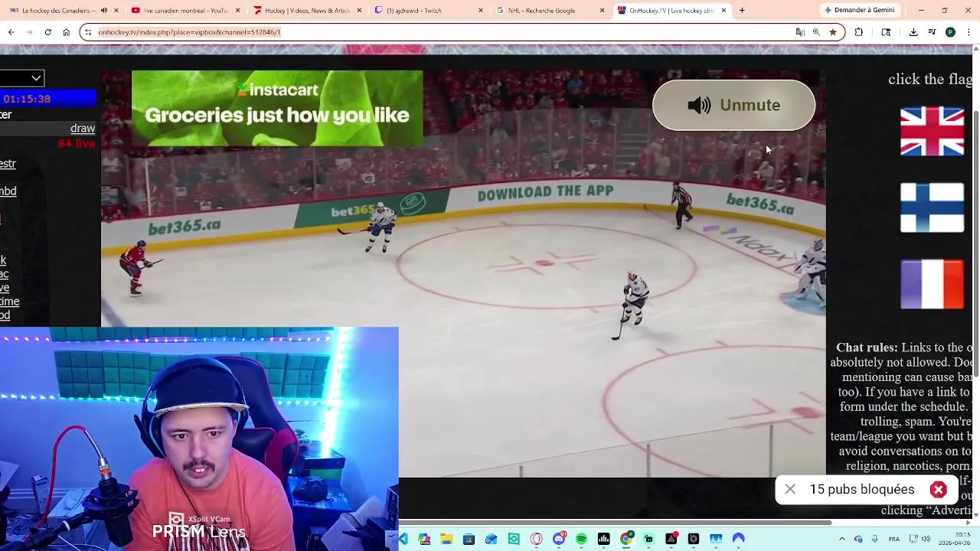Image resolution: width=980 pixels, height=551 pixels.
Task: Unmute the hockey stream
Action: point(733,105)
